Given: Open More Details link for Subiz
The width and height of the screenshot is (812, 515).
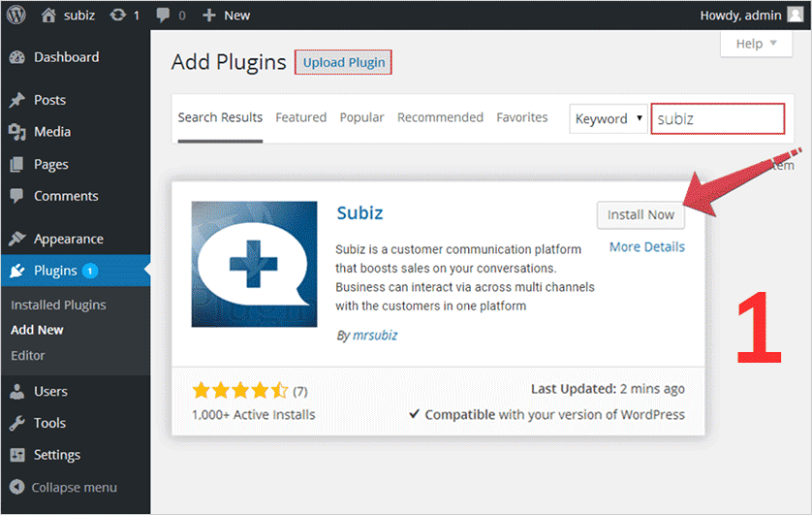Looking at the screenshot, I should coord(647,246).
